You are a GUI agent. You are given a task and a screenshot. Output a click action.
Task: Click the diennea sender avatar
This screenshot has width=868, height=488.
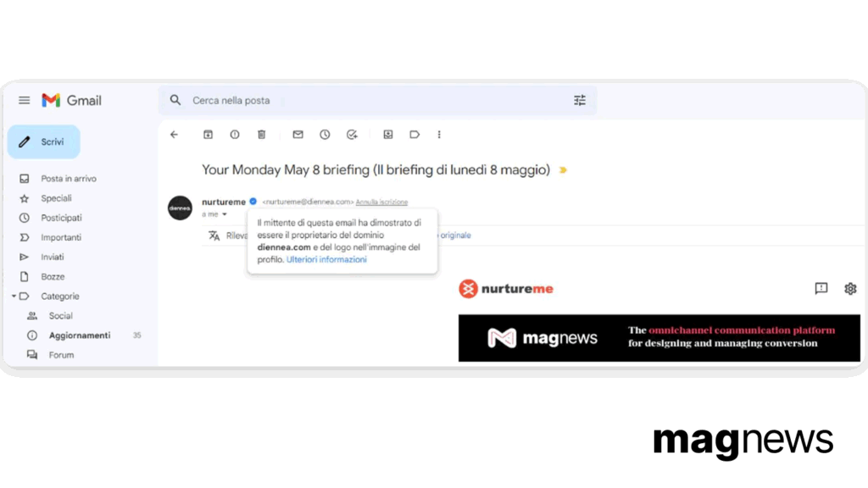click(180, 208)
